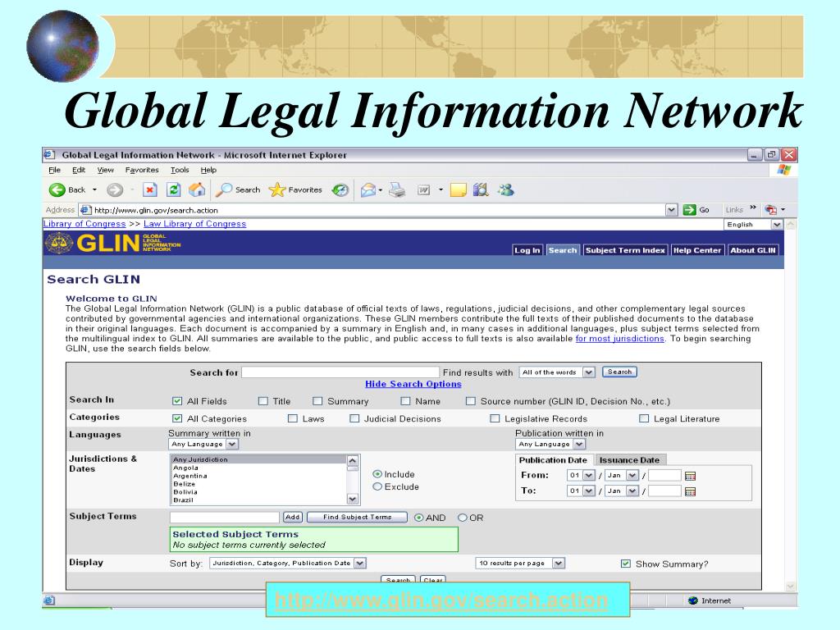Click the yellow Discuss note icon
The image size is (840, 630).
(x=458, y=189)
